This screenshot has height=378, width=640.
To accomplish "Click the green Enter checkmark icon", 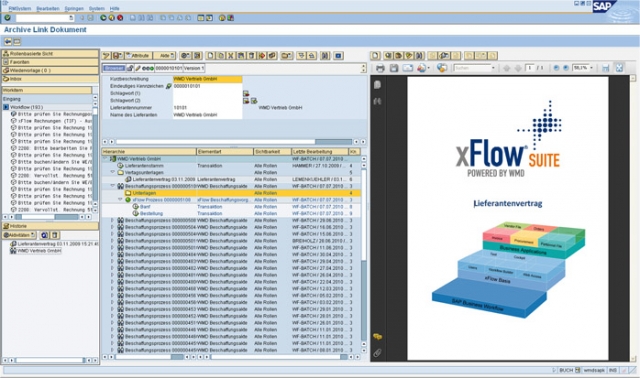I will pos(7,18).
